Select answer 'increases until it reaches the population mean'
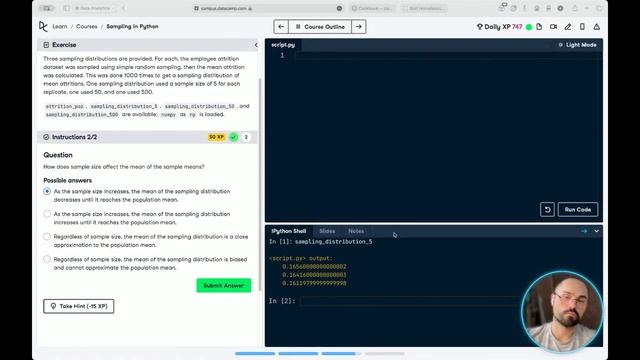This screenshot has width=640, height=360. [47, 214]
